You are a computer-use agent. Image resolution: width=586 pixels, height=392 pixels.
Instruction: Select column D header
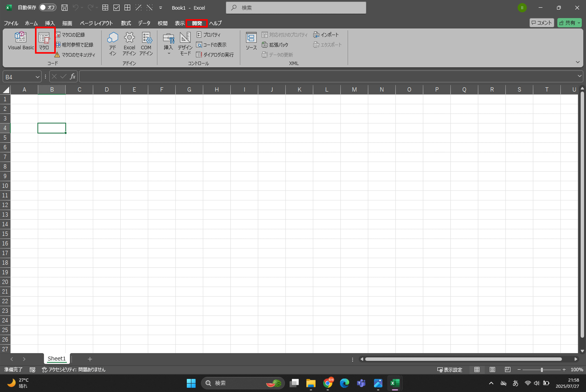107,90
